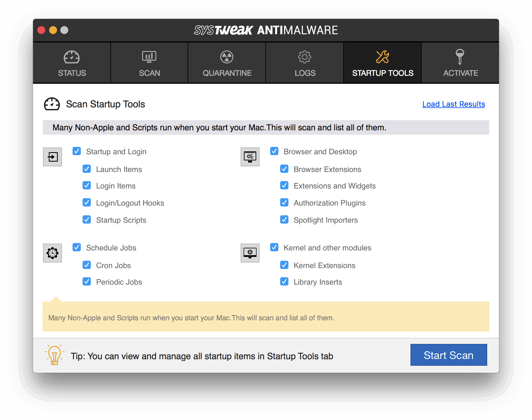
Task: Uncheck the Startup Scripts checkbox
Action: pos(87,219)
